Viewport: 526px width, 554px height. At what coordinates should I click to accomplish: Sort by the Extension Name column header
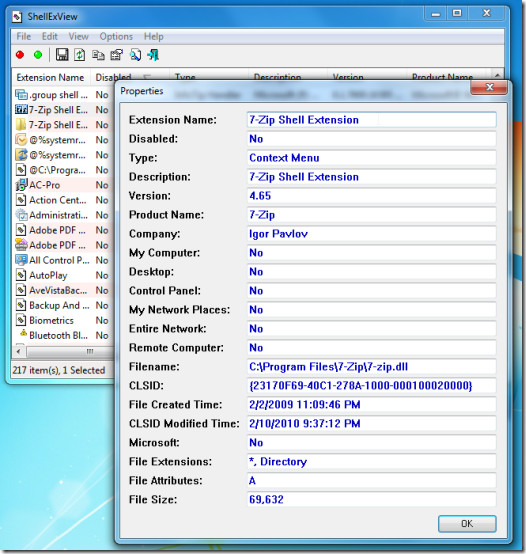[50, 77]
